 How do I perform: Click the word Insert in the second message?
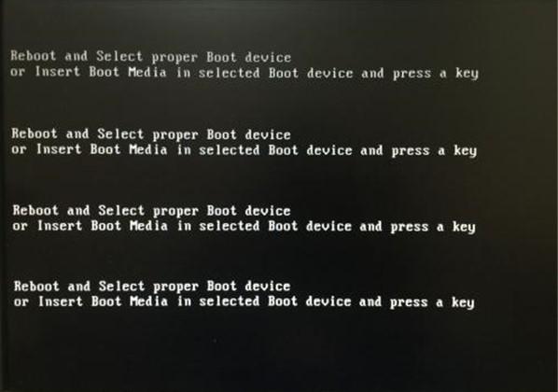tap(59, 149)
